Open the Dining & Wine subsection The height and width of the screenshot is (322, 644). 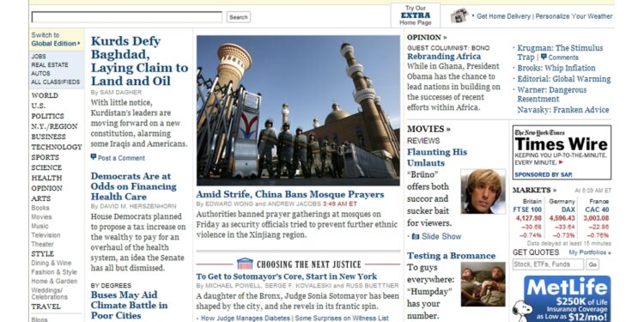pos(52,263)
